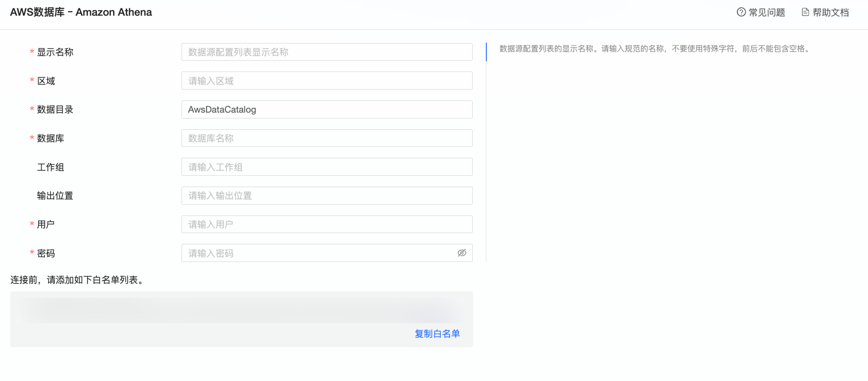Viewport: 868px width, 381px height.
Task: Focus the 工作组 input field
Action: 327,167
